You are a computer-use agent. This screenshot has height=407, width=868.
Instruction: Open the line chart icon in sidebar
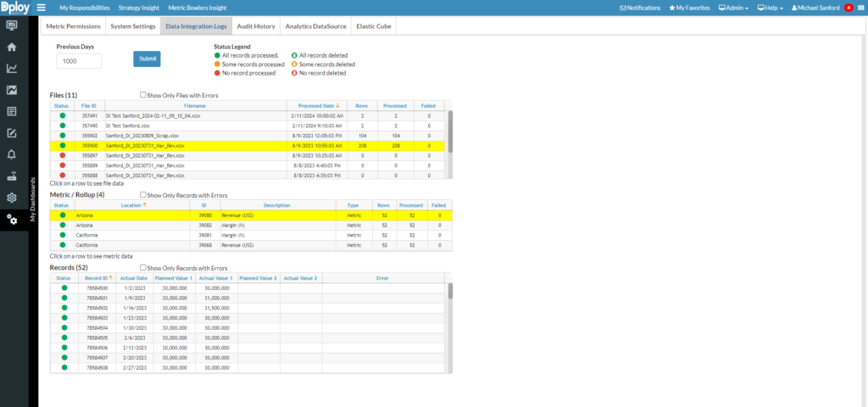[x=12, y=69]
